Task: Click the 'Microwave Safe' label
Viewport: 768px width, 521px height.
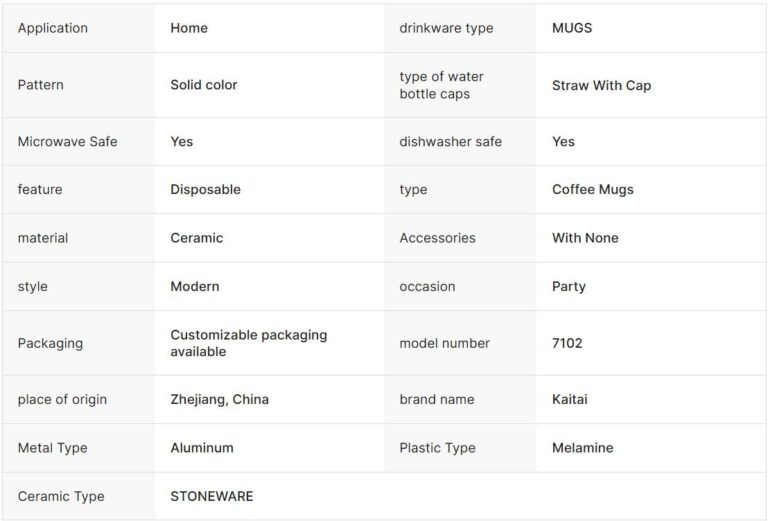Action: 67,141
